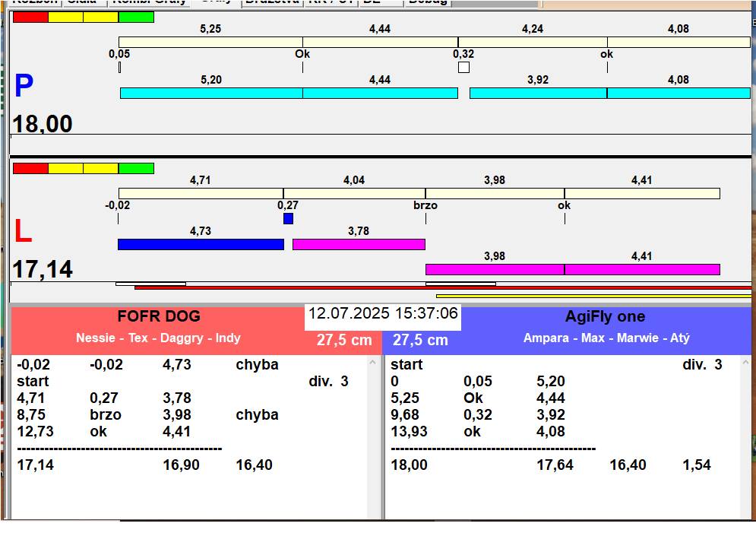Click value 16,40 in FOFR DOG totals
The image size is (756, 533).
point(254,465)
